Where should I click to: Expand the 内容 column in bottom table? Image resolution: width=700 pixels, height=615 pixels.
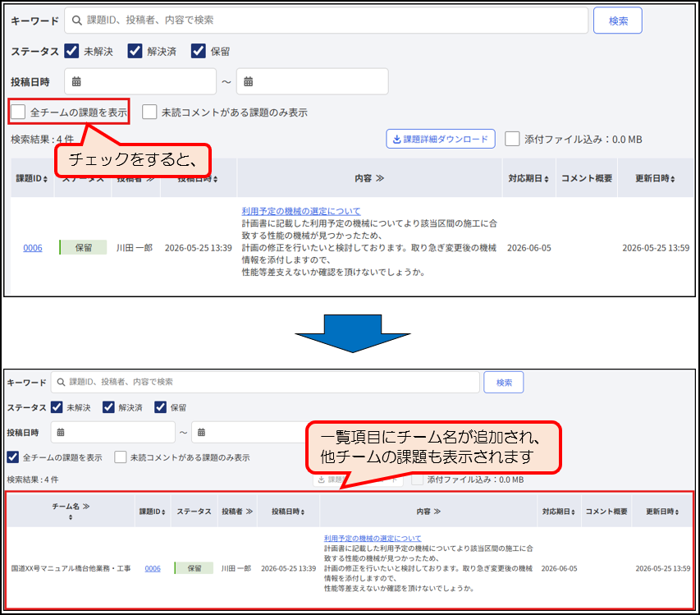pyautogui.click(x=437, y=512)
